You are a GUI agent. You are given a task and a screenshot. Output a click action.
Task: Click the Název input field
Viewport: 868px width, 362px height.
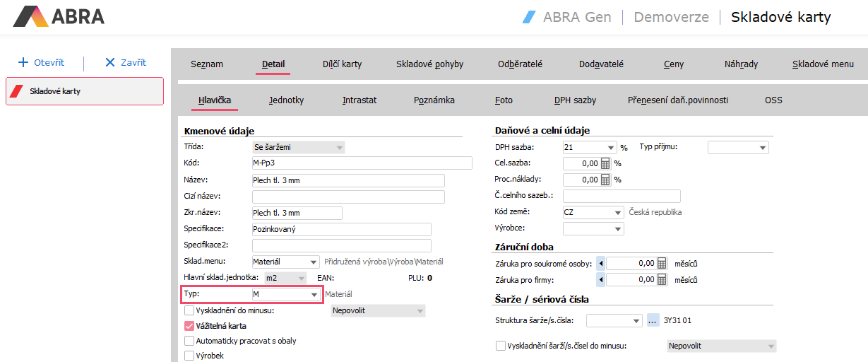347,180
